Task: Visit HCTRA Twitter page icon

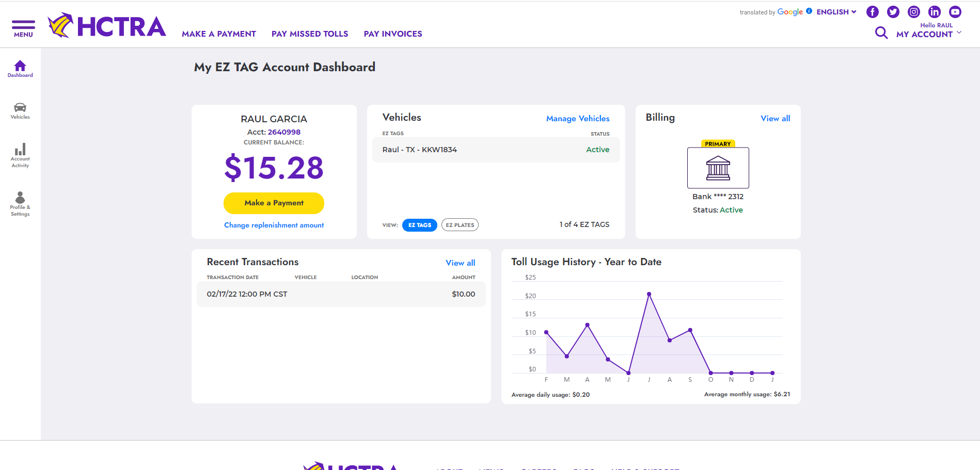Action: [x=893, y=12]
